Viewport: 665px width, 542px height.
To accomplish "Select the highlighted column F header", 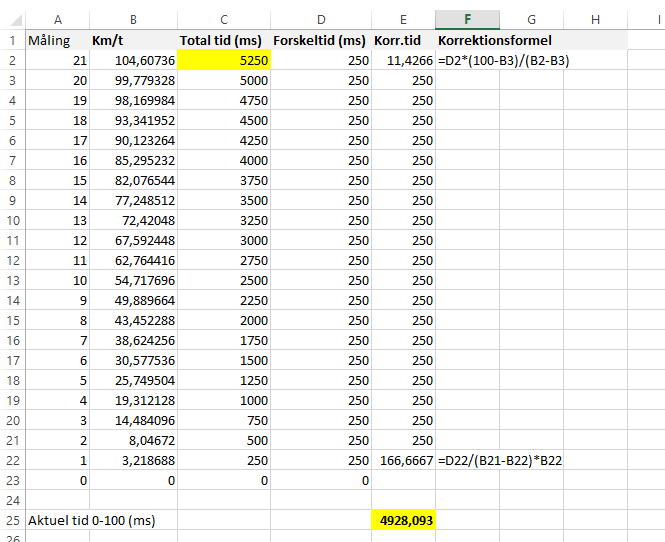I will [x=467, y=20].
